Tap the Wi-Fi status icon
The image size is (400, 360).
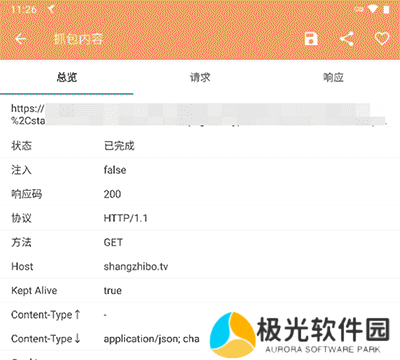click(373, 9)
